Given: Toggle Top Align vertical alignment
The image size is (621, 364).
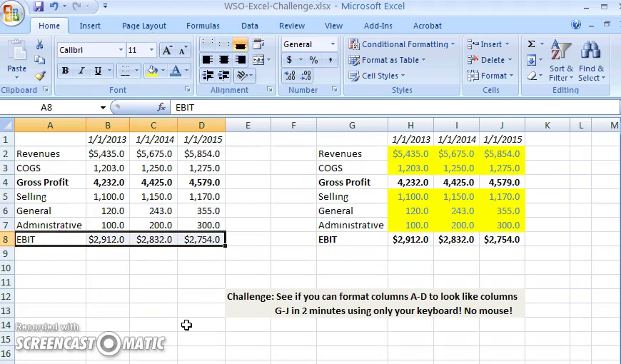Looking at the screenshot, I should coord(208,44).
